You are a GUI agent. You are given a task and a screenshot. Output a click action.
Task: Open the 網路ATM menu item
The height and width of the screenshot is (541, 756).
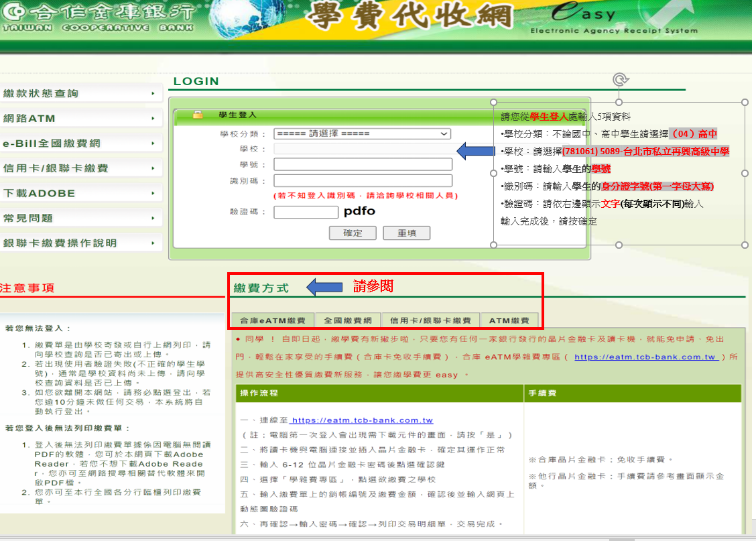(x=80, y=119)
